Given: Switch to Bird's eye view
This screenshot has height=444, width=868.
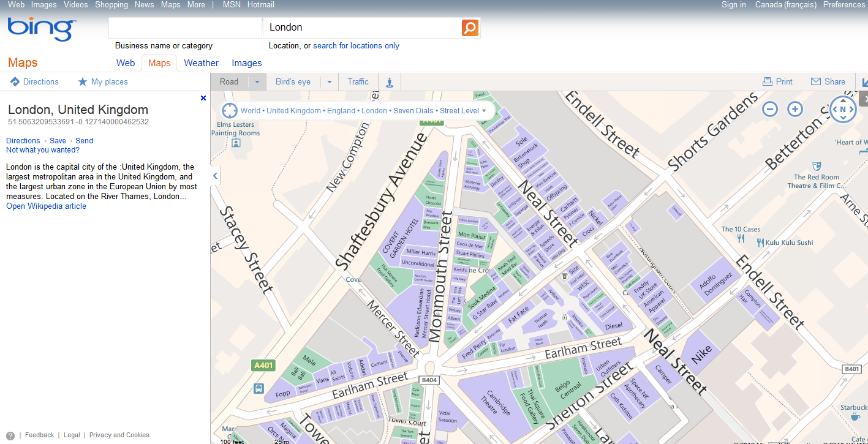Looking at the screenshot, I should coord(293,81).
